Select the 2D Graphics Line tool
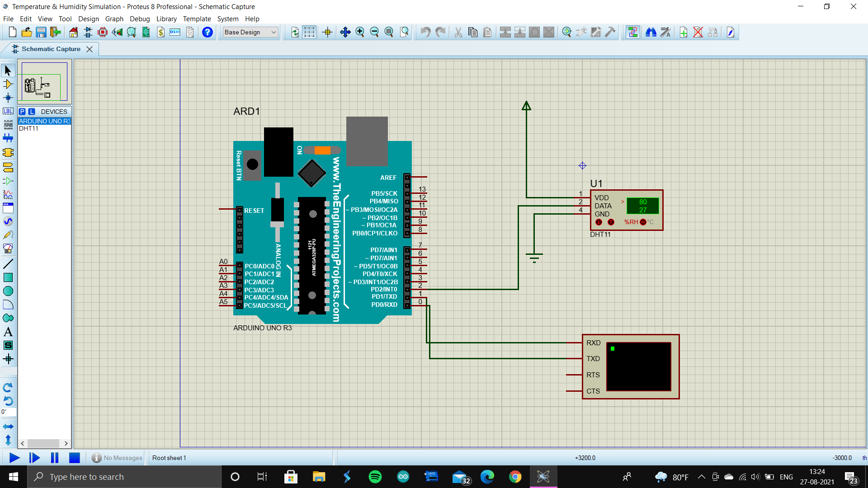 (x=8, y=264)
